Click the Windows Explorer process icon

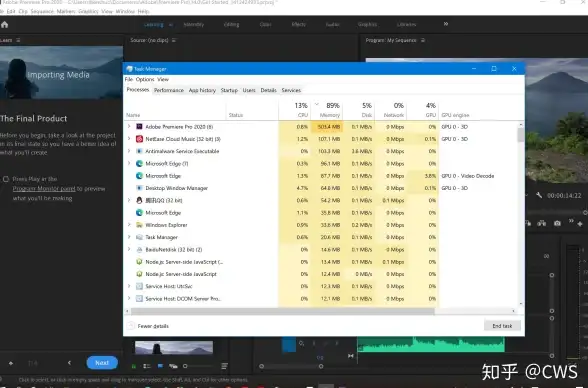click(x=139, y=225)
